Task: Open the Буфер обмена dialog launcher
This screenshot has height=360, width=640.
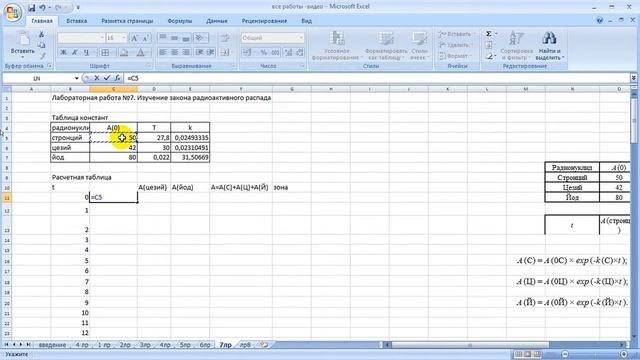Action: pyautogui.click(x=49, y=66)
